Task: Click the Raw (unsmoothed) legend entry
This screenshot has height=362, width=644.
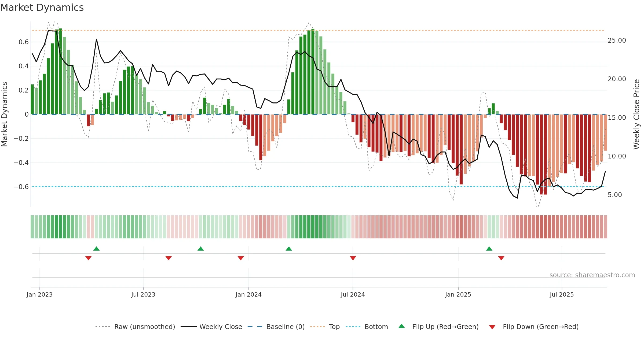Action: pos(135,327)
